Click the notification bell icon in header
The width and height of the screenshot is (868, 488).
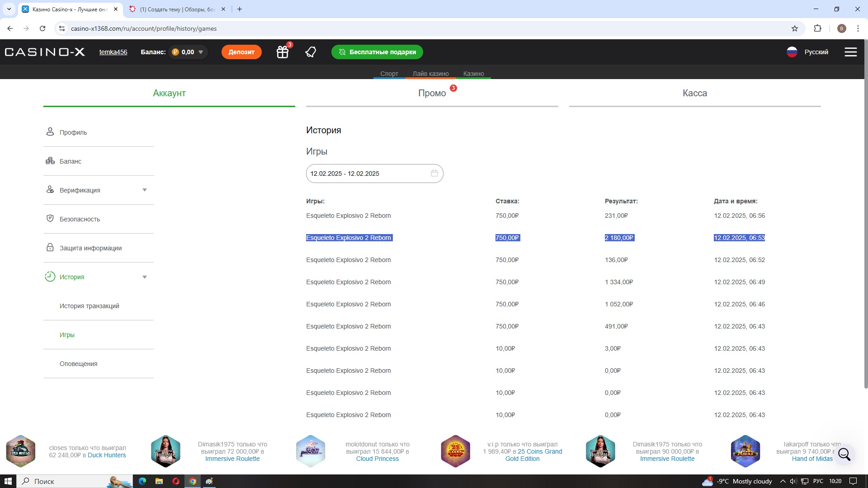311,52
